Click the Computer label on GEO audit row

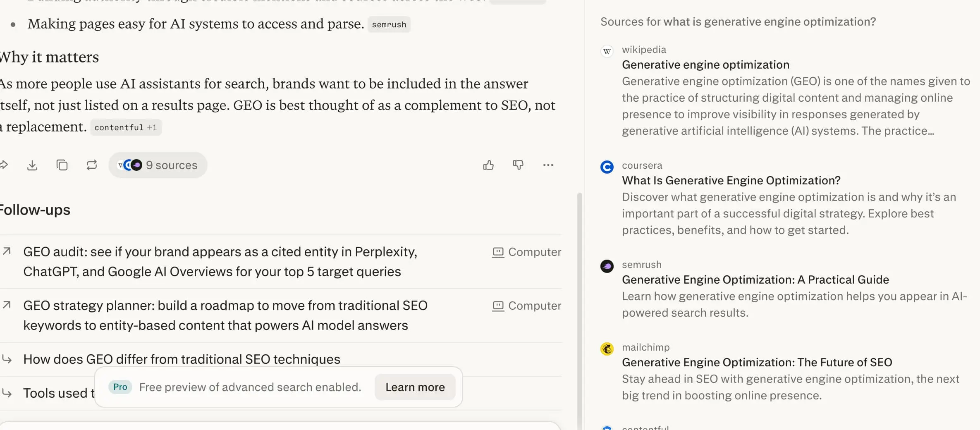[535, 252]
